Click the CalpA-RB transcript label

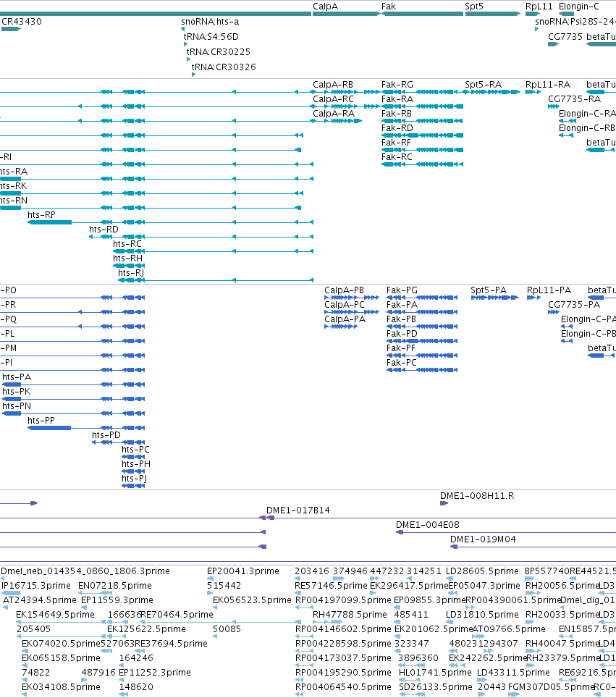[333, 85]
